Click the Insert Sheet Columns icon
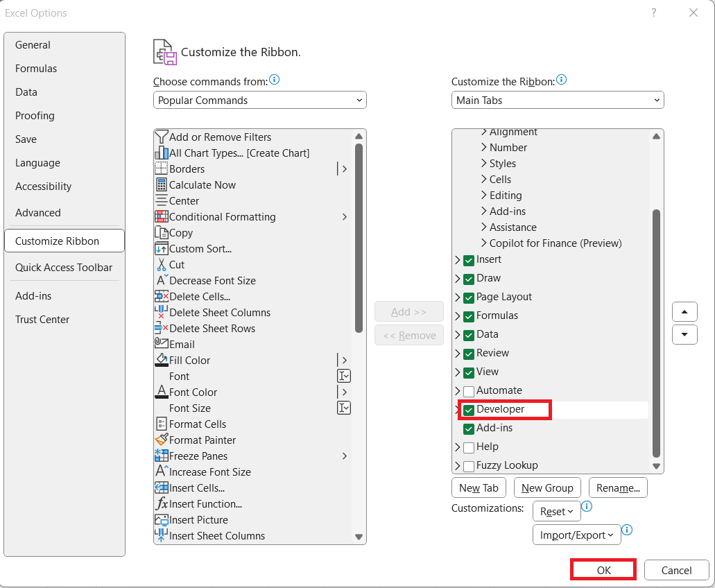The height and width of the screenshot is (588, 715). coord(160,535)
